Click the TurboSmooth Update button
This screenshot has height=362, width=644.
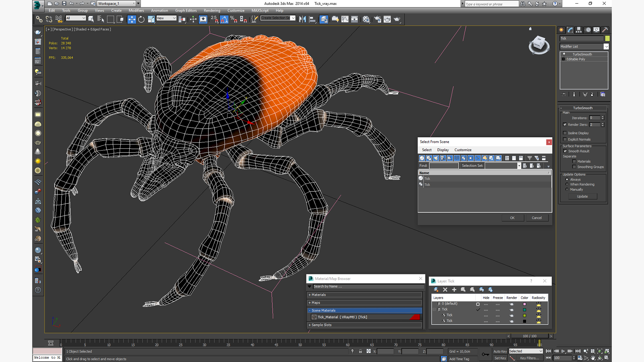pos(582,197)
